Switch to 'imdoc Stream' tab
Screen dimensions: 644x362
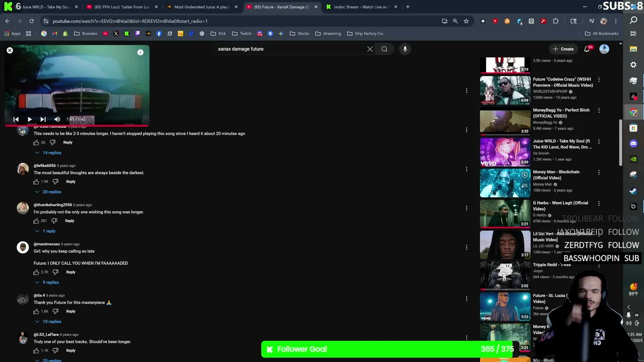point(361,7)
